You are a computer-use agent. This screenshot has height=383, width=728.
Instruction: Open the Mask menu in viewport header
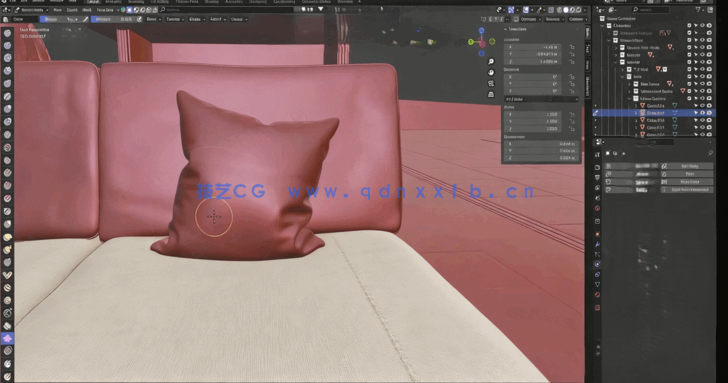[87, 10]
